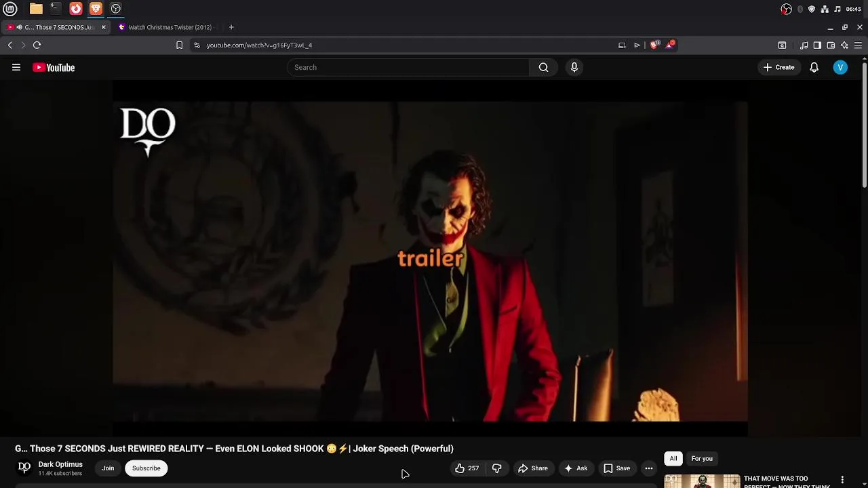Click the Ask button
Screen dimensions: 868x488
click(576, 468)
